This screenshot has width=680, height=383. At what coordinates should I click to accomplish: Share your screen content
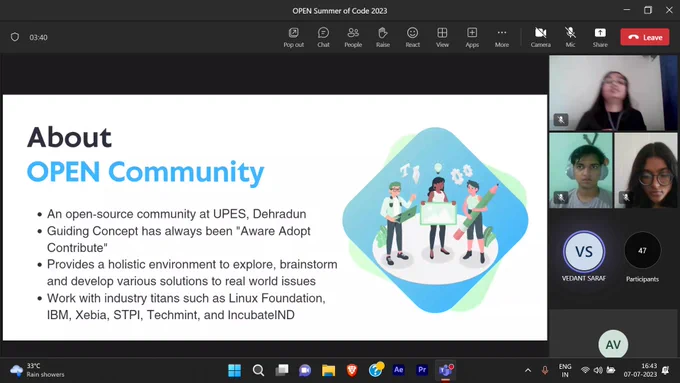(600, 37)
